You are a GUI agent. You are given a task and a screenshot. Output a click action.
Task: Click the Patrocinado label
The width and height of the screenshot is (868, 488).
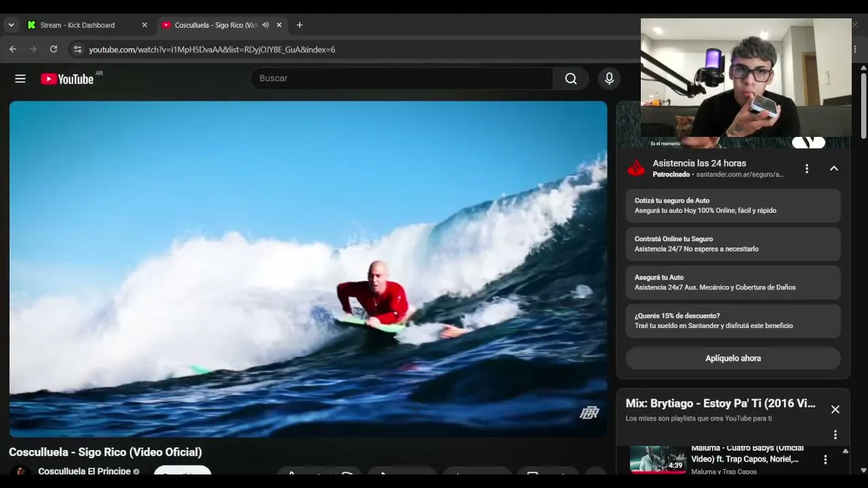tap(671, 175)
